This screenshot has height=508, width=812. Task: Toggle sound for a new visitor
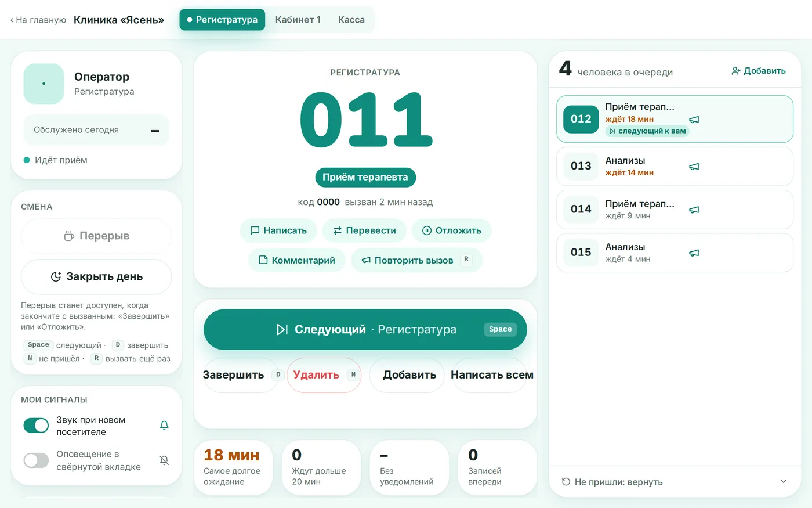coord(36,426)
